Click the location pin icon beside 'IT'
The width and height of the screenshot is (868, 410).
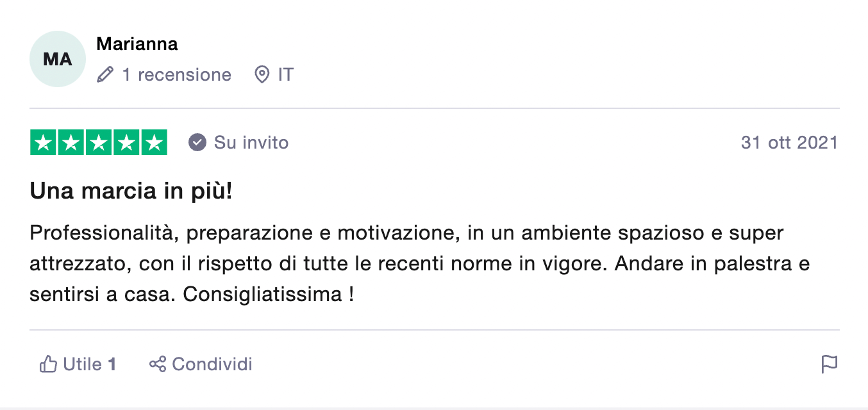(262, 74)
